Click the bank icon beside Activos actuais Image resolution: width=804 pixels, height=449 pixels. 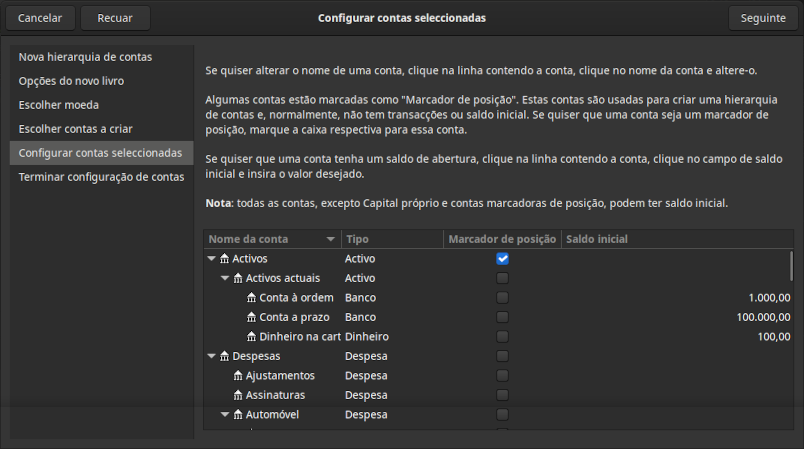[x=238, y=278]
